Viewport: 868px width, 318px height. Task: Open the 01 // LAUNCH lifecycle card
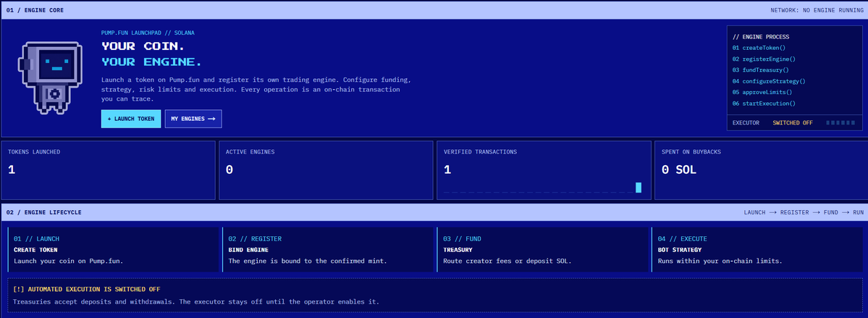[x=114, y=249]
